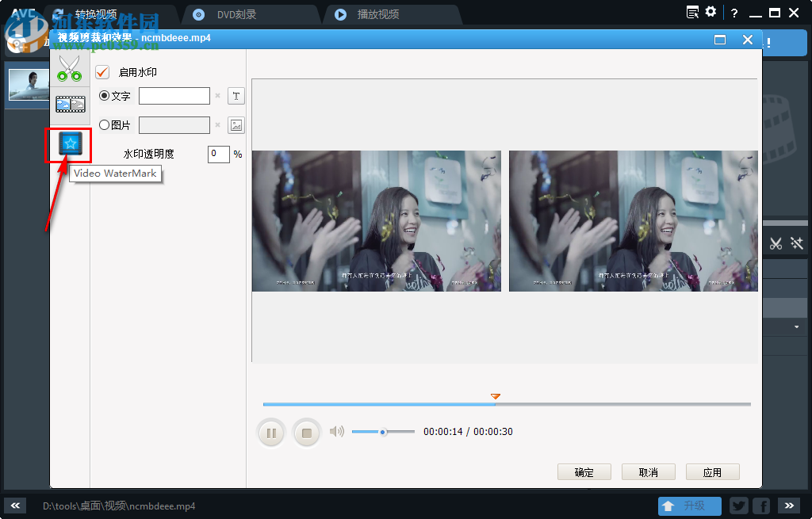
Task: Click the scissors icon on the right panel
Action: tap(776, 244)
